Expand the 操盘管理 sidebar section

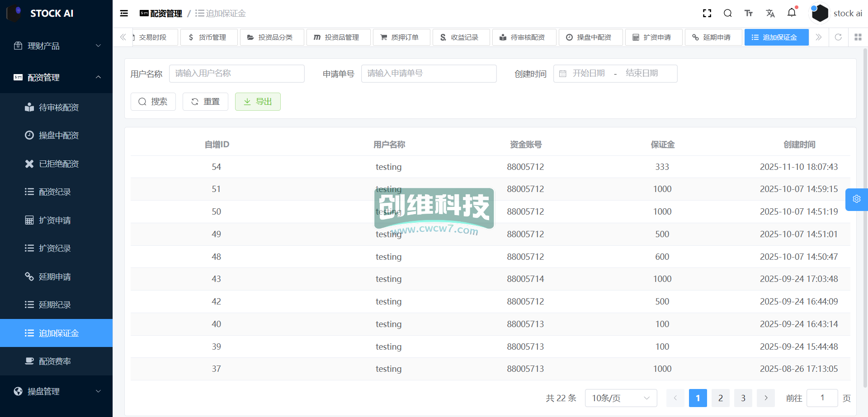[x=56, y=391]
